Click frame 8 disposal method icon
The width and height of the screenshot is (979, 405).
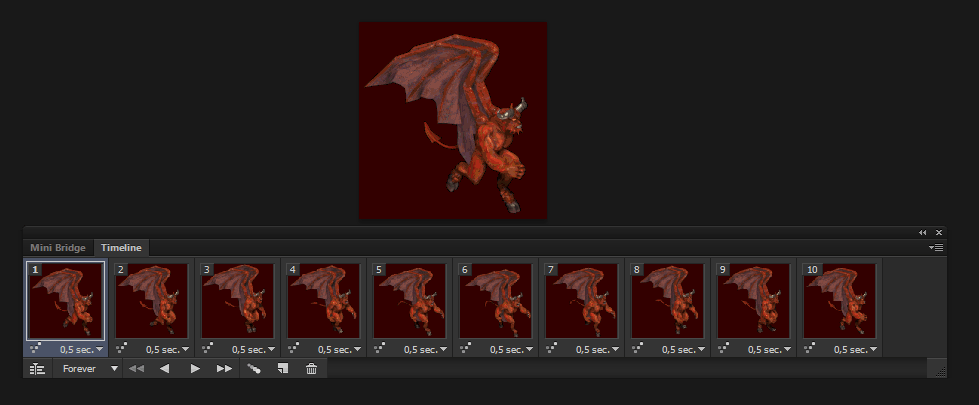click(637, 348)
